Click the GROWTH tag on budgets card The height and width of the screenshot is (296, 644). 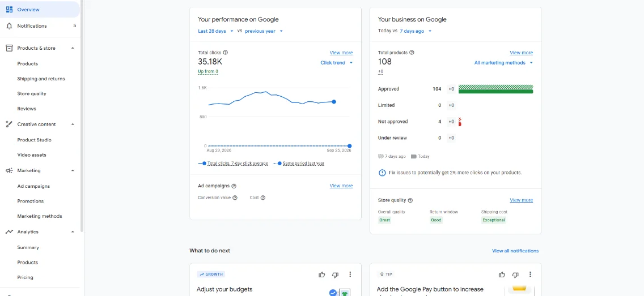(211, 274)
